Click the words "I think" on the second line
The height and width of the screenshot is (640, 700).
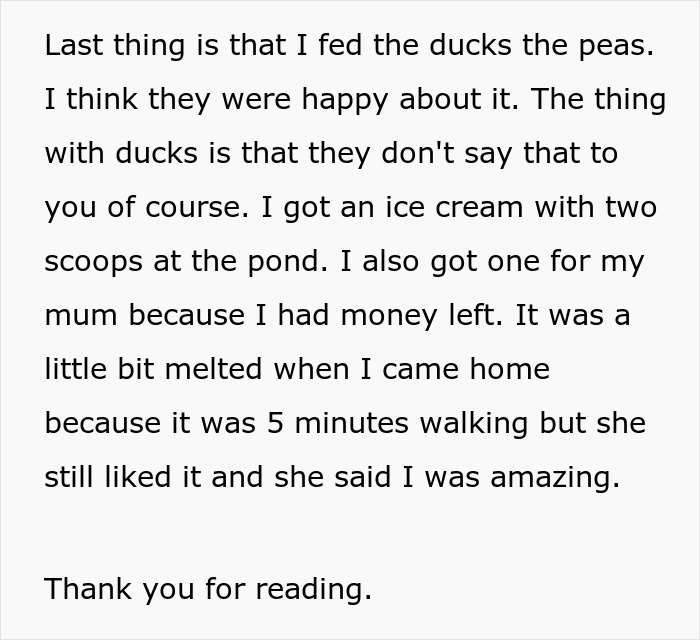coord(82,100)
